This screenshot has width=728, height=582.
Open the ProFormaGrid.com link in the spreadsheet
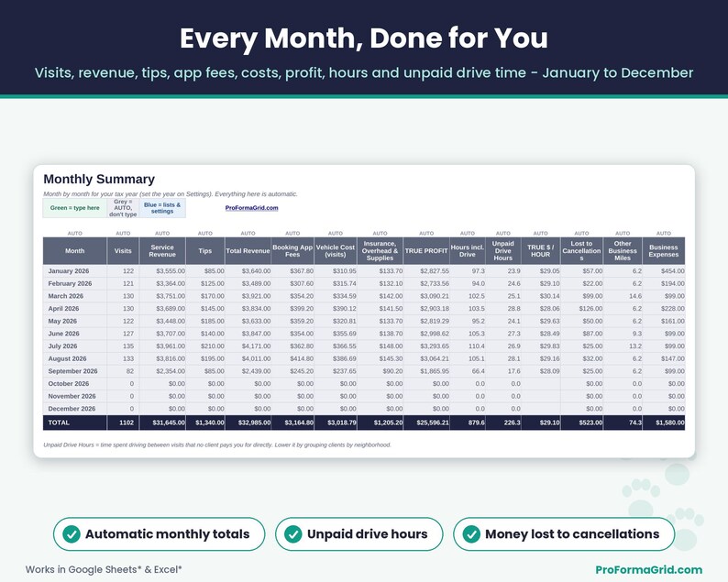pyautogui.click(x=251, y=208)
